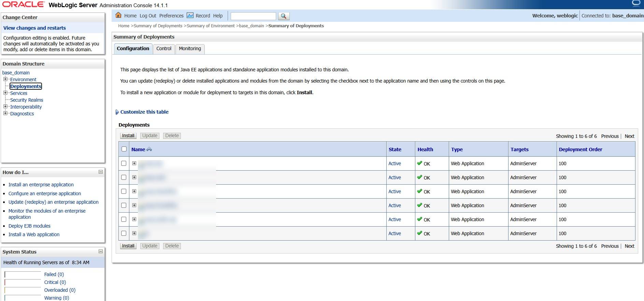Image resolution: width=644 pixels, height=301 pixels.
Task: Expand the Services tree node
Action: (x=5, y=93)
